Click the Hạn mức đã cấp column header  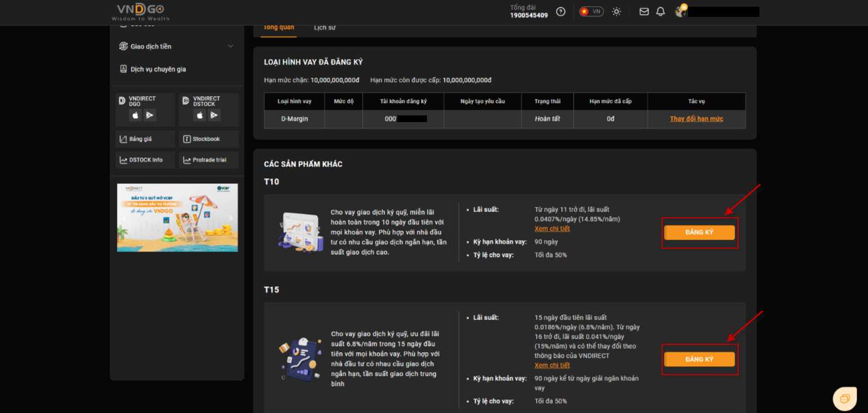click(610, 101)
